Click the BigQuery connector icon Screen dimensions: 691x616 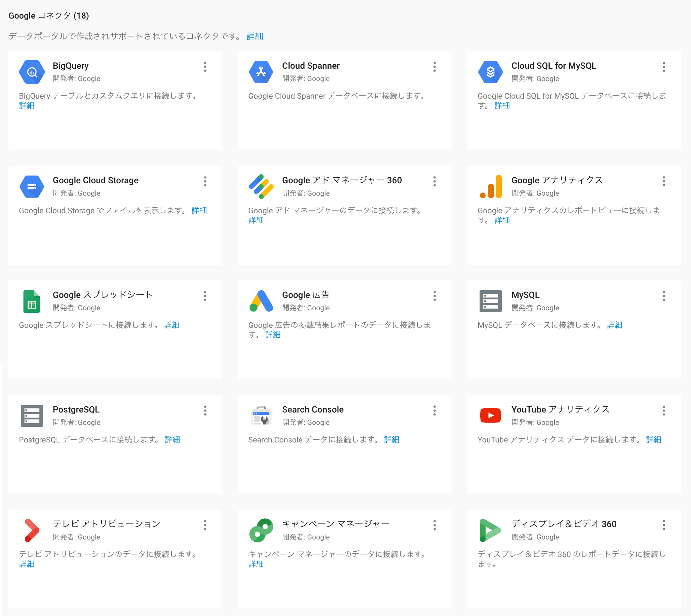32,72
